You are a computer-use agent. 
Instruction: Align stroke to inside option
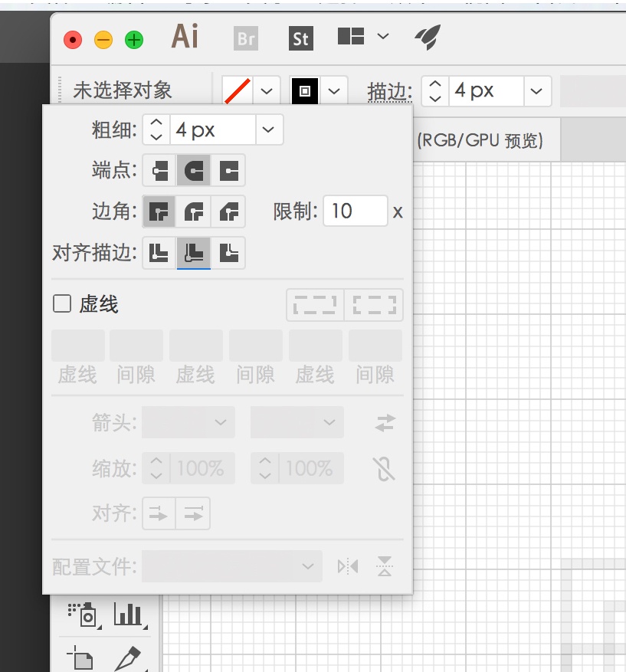(x=194, y=253)
